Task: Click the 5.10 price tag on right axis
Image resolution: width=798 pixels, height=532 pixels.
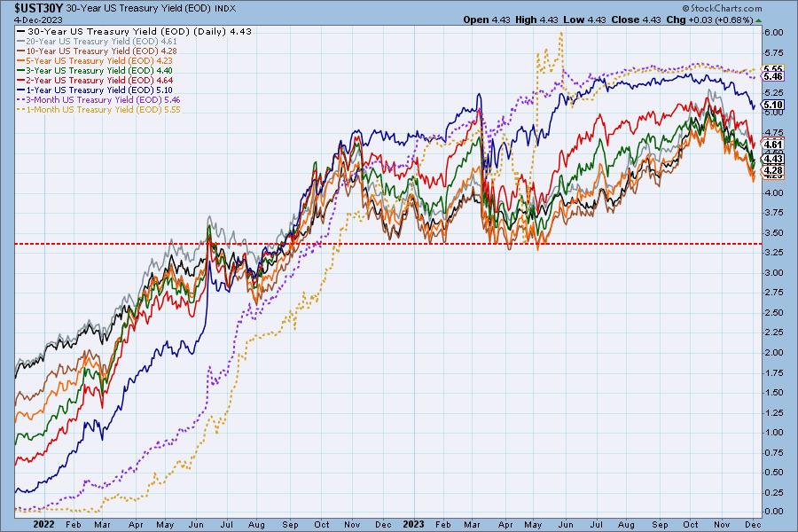Action: (772, 106)
